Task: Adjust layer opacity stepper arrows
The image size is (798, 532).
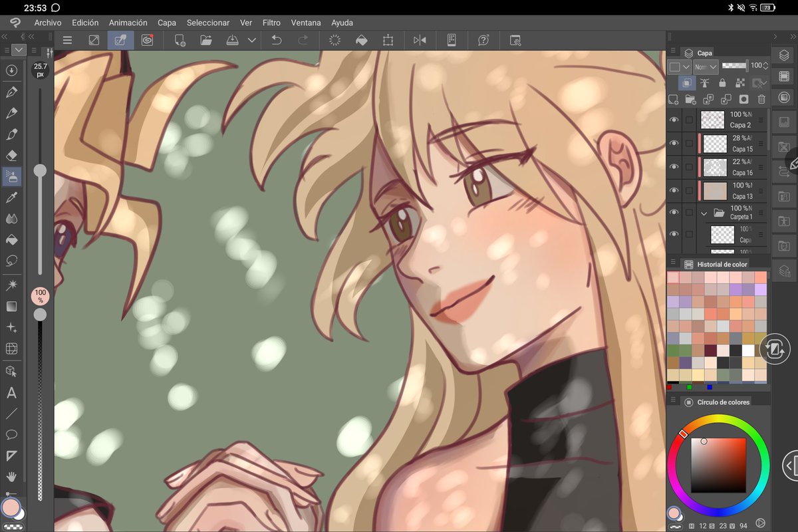Action: point(765,66)
